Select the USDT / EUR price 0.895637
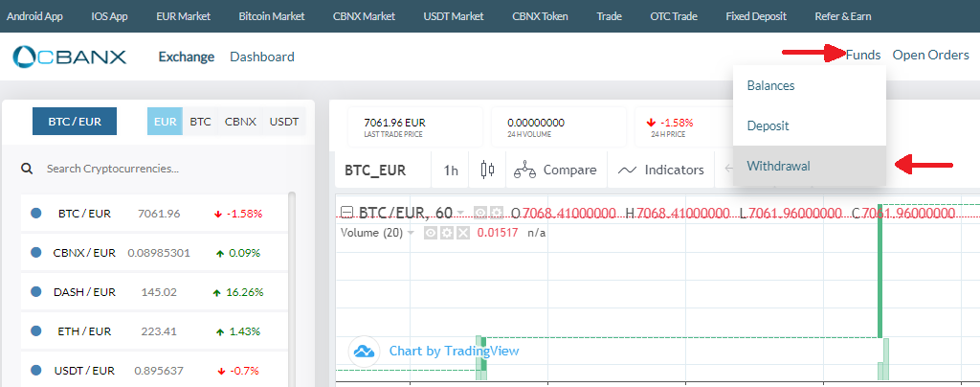Viewport: 980px width, 387px height. click(x=159, y=371)
